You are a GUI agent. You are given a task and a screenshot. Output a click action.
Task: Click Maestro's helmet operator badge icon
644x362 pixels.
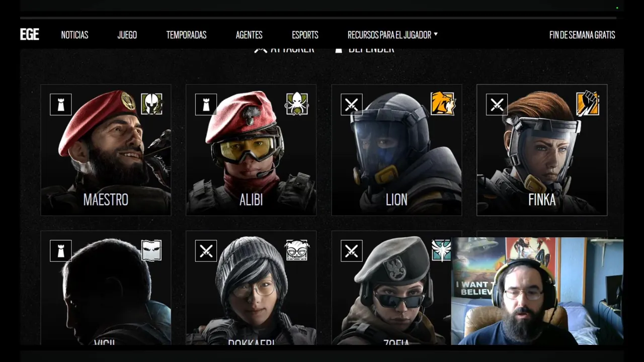151,104
